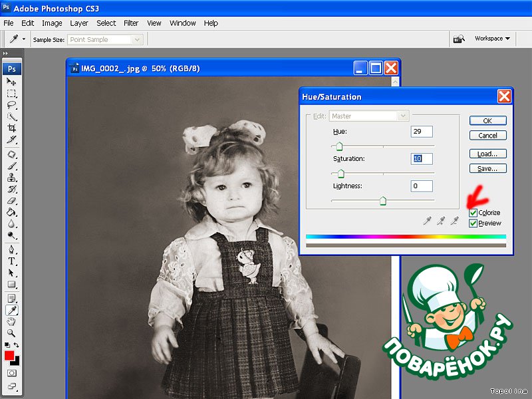Image resolution: width=532 pixels, height=399 pixels.
Task: Toggle Quick Mask mode in toolbox
Action: [x=11, y=373]
